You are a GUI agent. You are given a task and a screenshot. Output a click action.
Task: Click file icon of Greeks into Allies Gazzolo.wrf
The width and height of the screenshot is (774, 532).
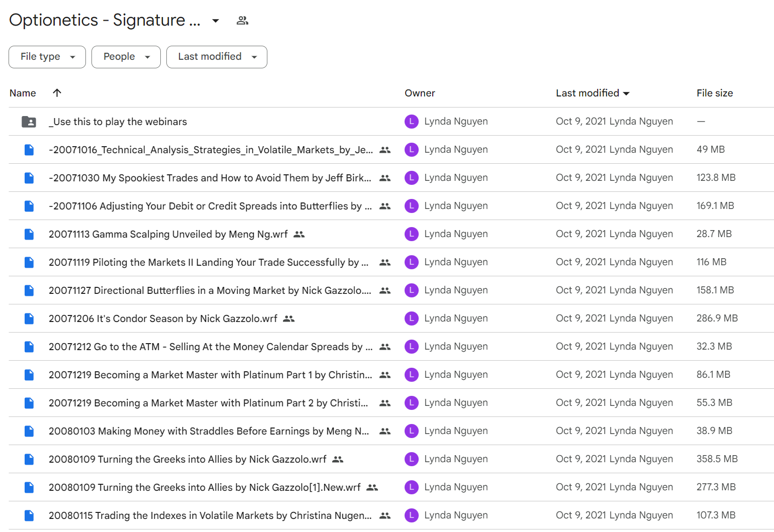point(29,459)
